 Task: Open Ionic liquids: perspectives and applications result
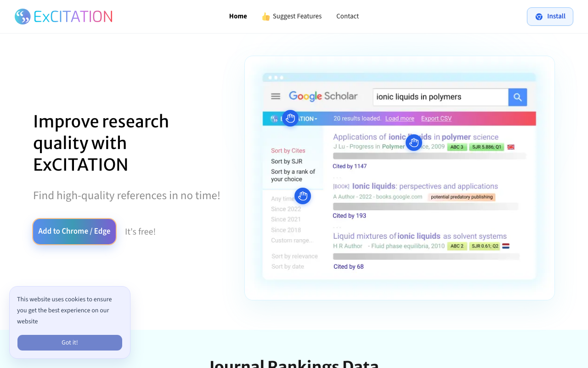(x=425, y=186)
